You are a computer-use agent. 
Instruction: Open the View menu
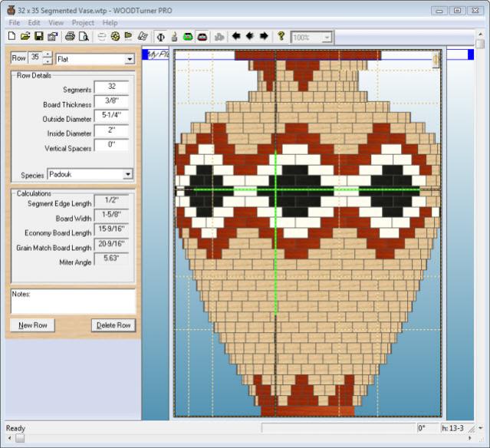click(56, 23)
